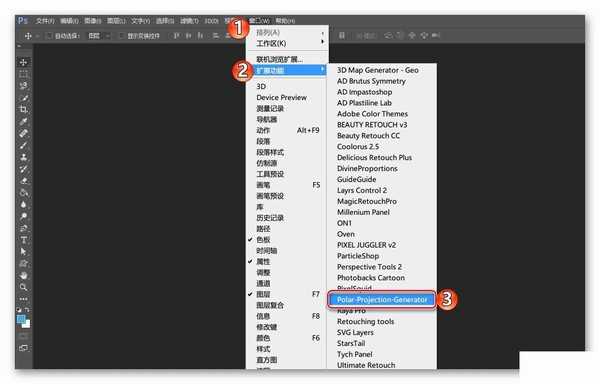Open Adobe Color Themes extension

point(372,114)
